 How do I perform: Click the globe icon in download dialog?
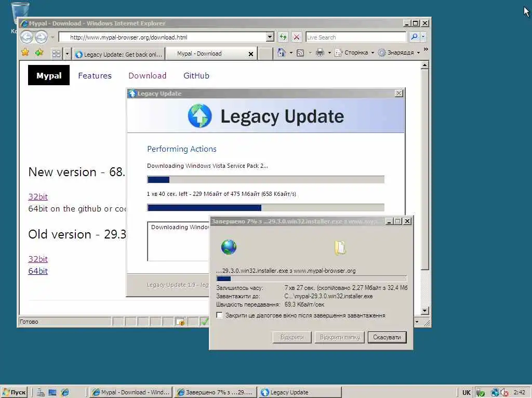point(229,247)
